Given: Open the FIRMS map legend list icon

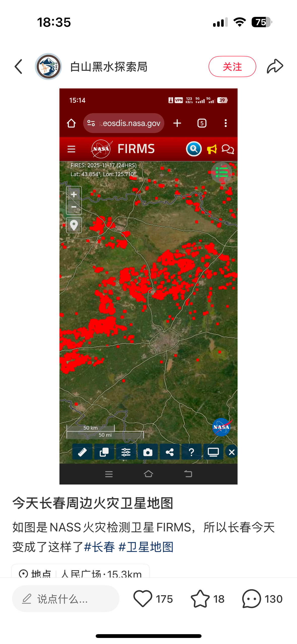Looking at the screenshot, I should (x=221, y=173).
